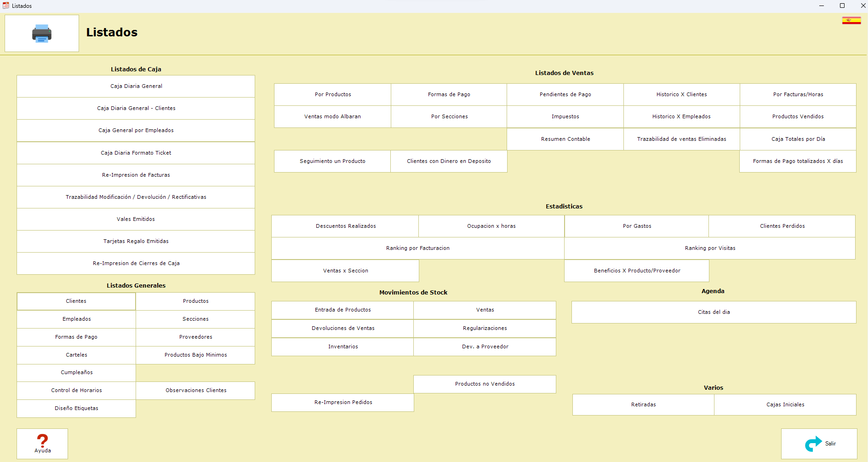The image size is (868, 462).
Task: Open help with the red question mark
Action: (42, 443)
